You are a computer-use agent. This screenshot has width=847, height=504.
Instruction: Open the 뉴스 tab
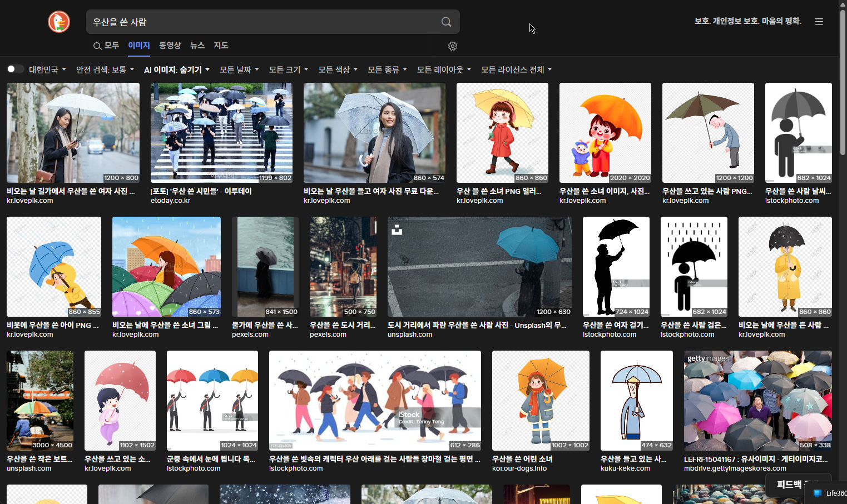pyautogui.click(x=197, y=46)
